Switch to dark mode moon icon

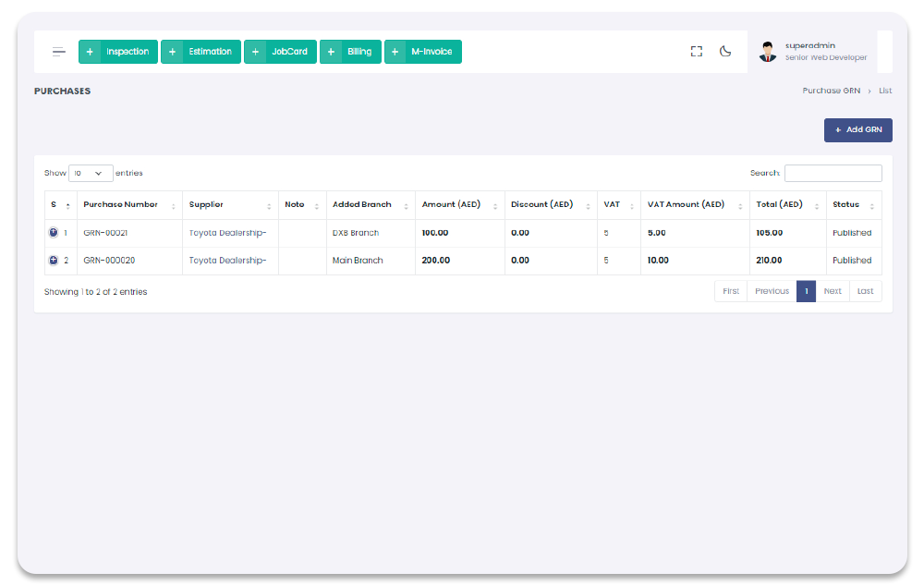point(725,52)
